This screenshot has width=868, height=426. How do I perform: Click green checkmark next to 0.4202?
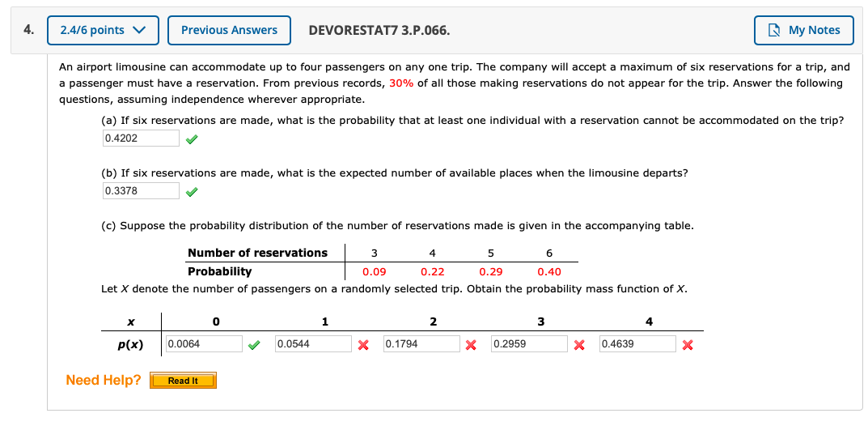tap(192, 140)
